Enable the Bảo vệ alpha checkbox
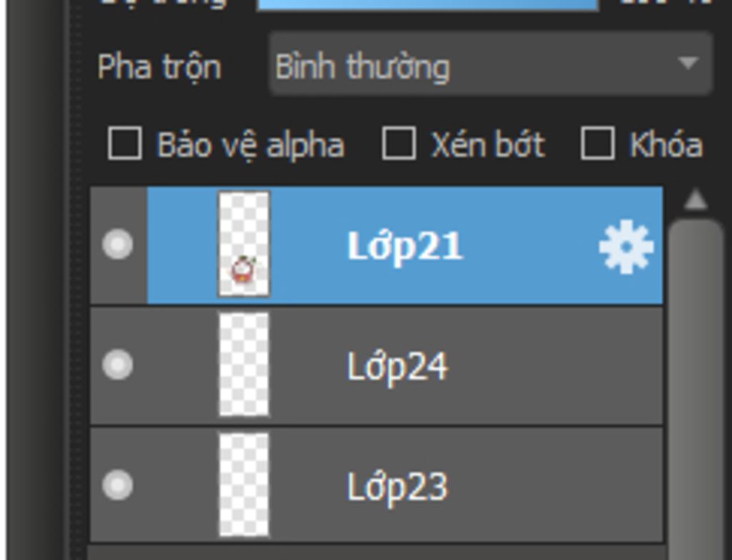The image size is (732, 560). 124,144
